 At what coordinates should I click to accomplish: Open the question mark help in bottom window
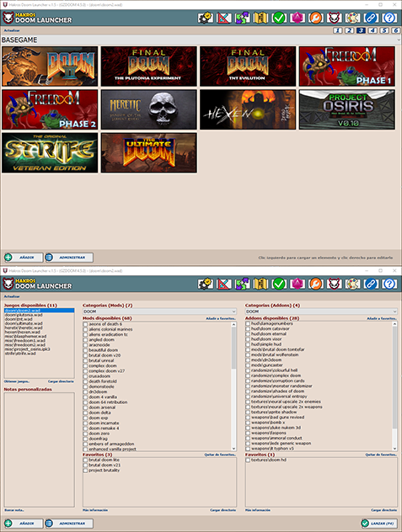point(389,284)
